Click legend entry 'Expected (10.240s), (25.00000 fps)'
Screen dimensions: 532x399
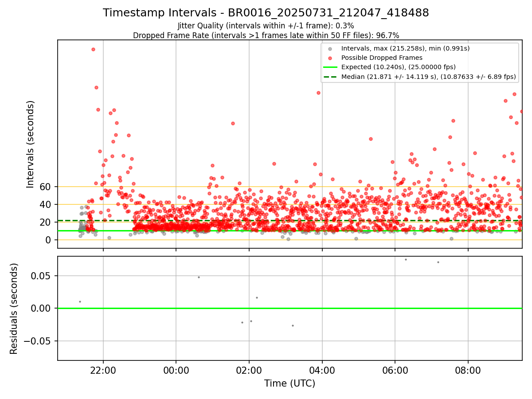399,67
